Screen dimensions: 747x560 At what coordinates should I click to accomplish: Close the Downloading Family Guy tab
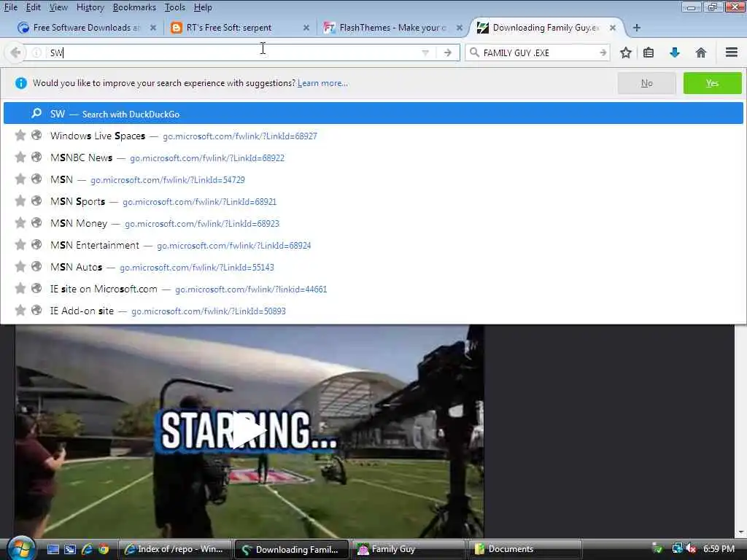coord(613,28)
